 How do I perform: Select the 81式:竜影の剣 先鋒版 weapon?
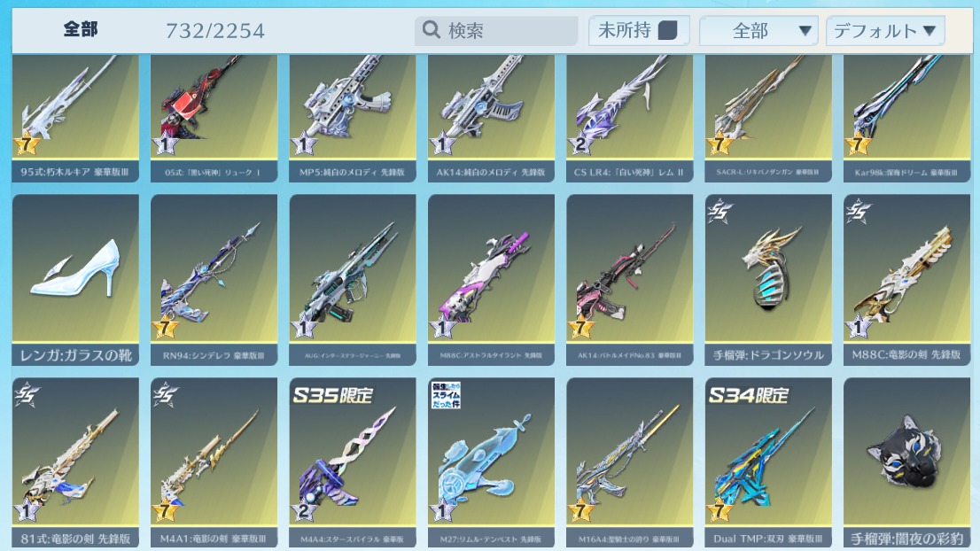click(x=75, y=463)
